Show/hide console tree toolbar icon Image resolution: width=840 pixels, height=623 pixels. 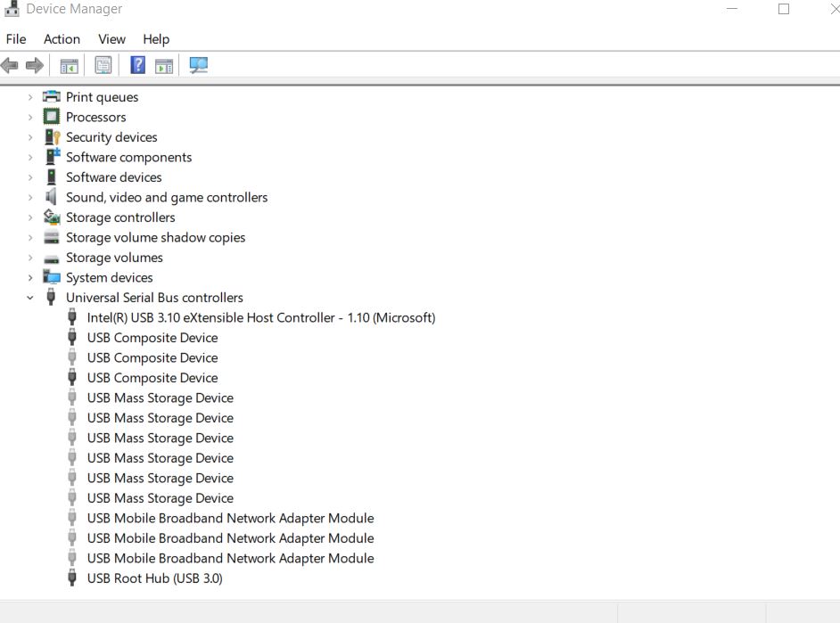pyautogui.click(x=69, y=66)
